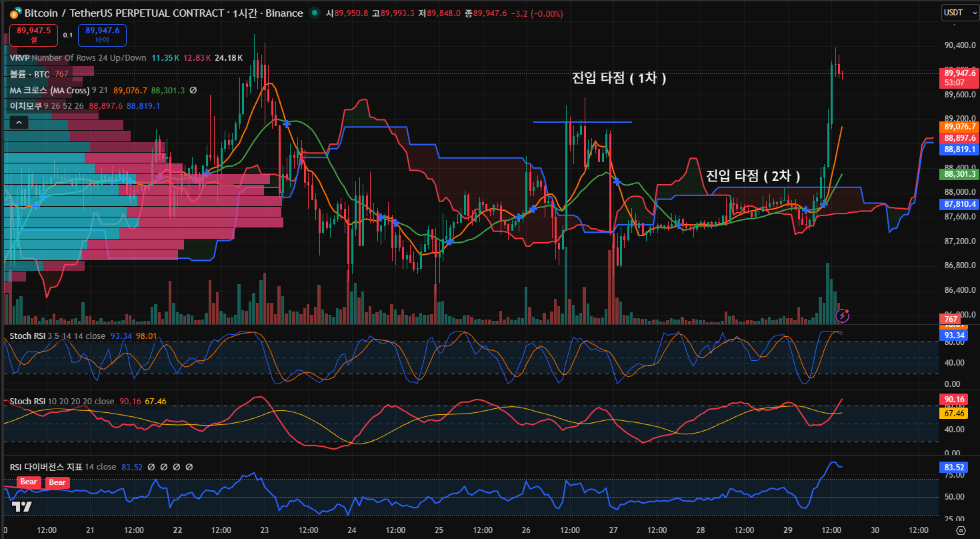Screen dimensions: 980x539
Task: Click the first Bear divergence label
Action: 28,482
